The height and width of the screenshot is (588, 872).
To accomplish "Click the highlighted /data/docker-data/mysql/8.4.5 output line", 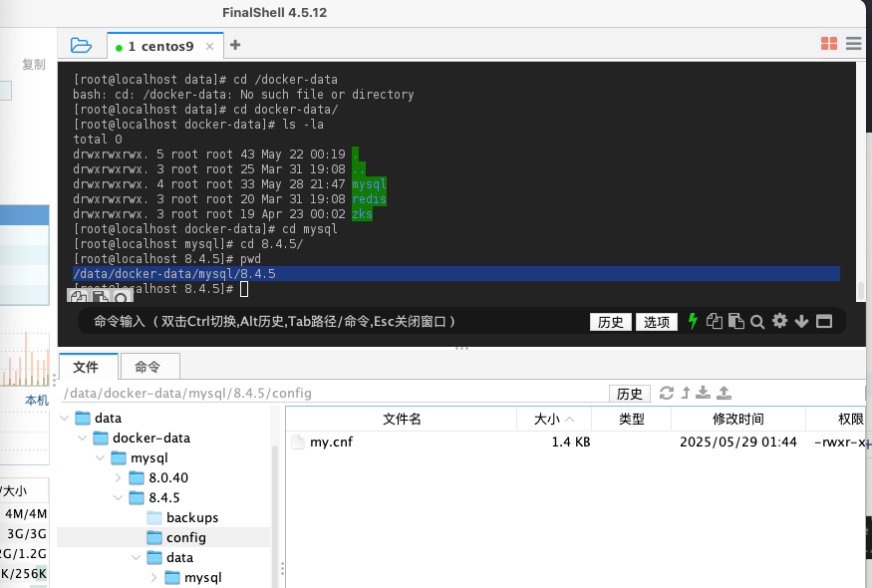I will point(456,274).
